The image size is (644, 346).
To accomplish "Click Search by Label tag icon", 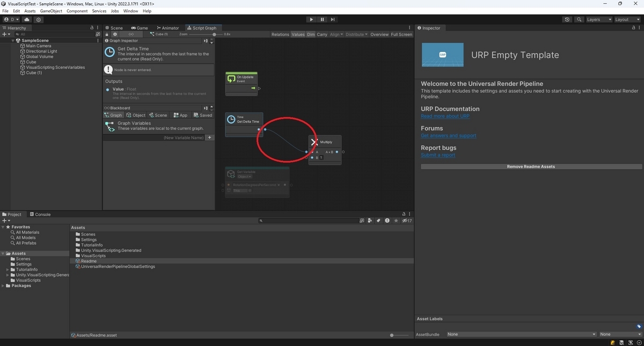I will [x=378, y=220].
